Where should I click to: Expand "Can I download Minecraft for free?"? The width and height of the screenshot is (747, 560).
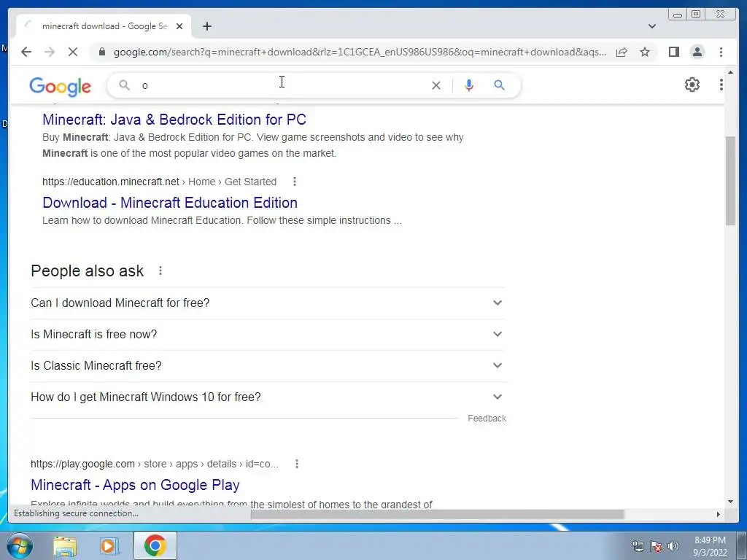[x=267, y=303]
